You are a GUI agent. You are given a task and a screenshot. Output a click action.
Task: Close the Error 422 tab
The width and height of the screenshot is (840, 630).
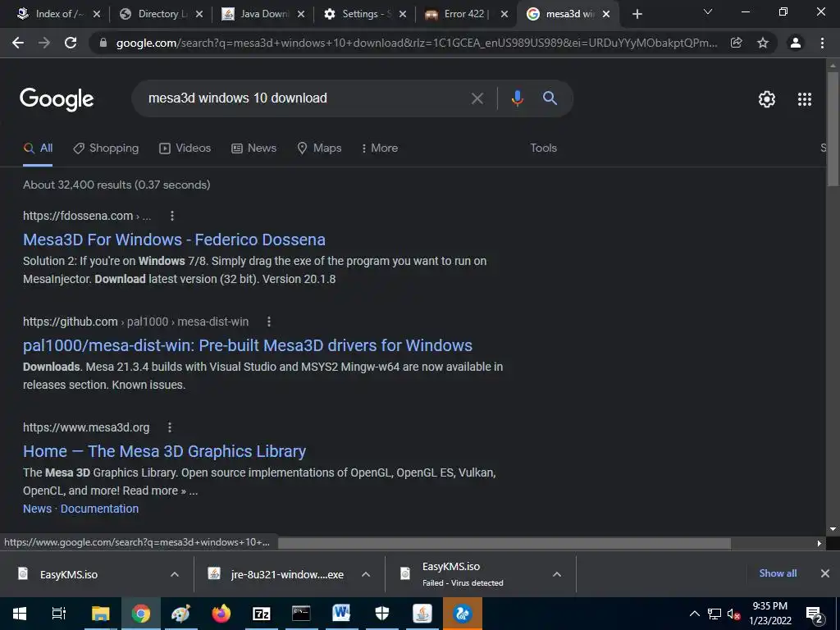[504, 15]
